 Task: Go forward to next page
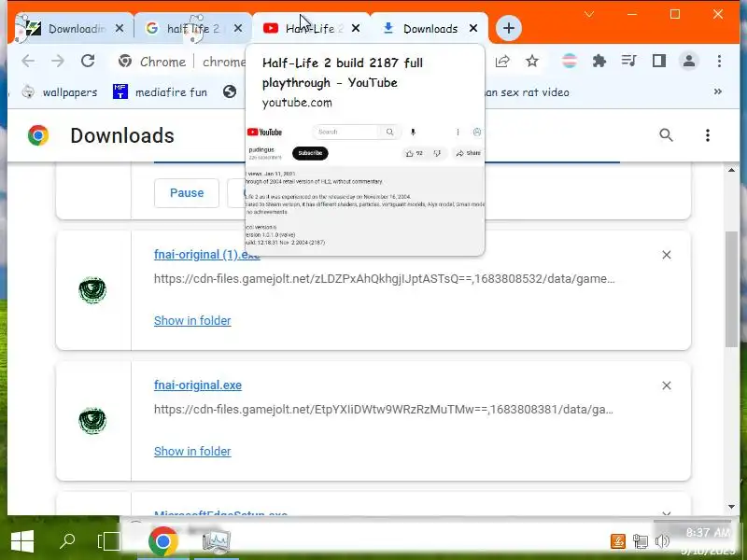[58, 61]
